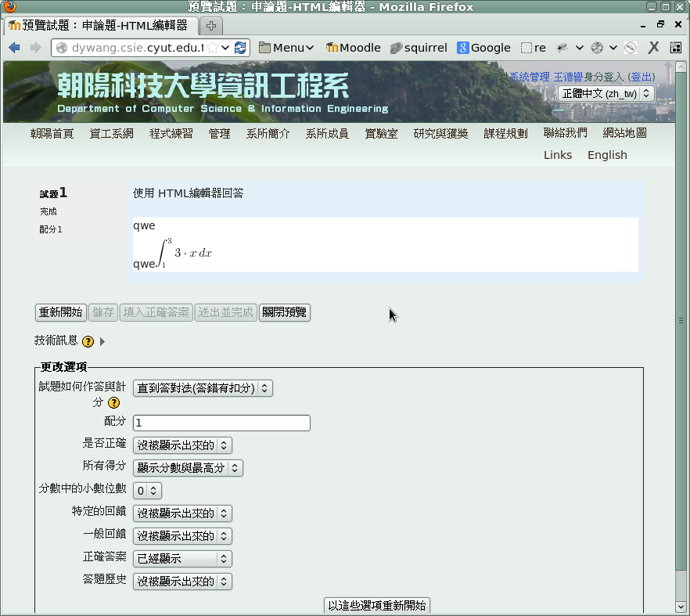Image resolution: width=690 pixels, height=616 pixels.
Task: Open the Menu bookmarks folder
Action: [x=286, y=48]
